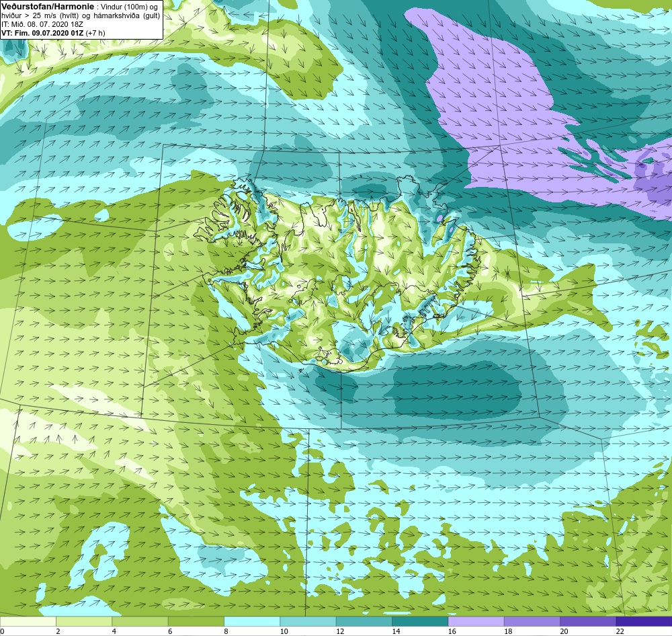The width and height of the screenshot is (672, 636).
Task: Click the 'VT: Fim. 09.07.2020 01Z' valid time
Action: coord(42,33)
